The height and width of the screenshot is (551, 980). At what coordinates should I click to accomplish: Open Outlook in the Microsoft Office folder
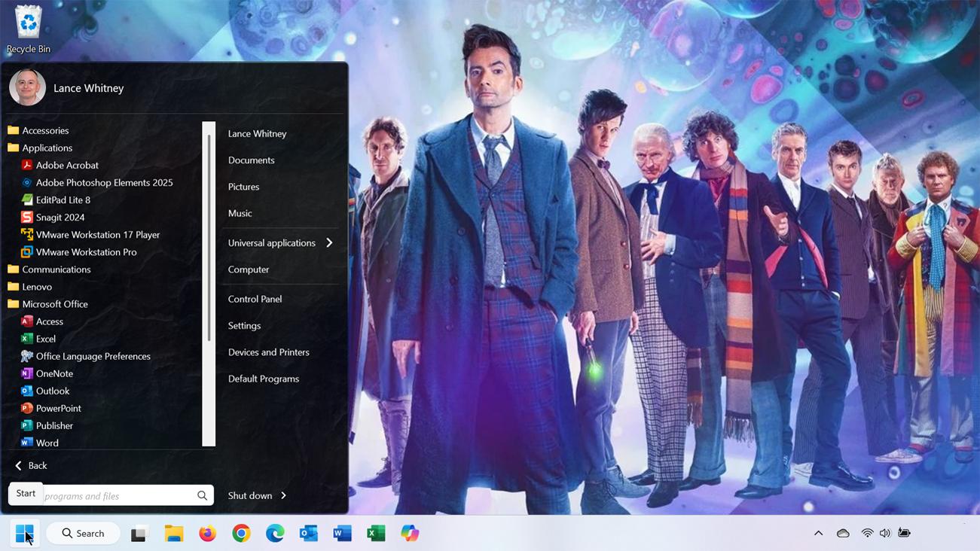pyautogui.click(x=45, y=391)
